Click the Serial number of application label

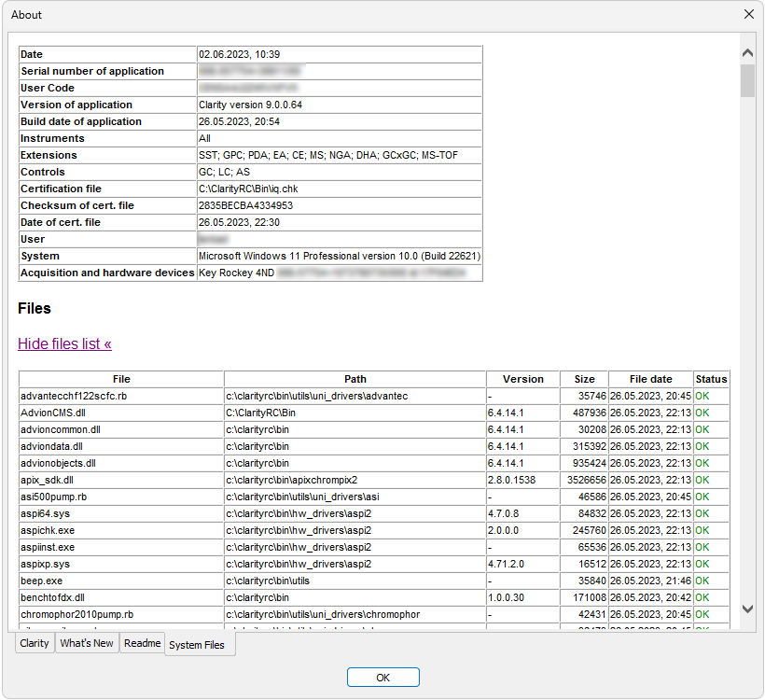(x=92, y=71)
